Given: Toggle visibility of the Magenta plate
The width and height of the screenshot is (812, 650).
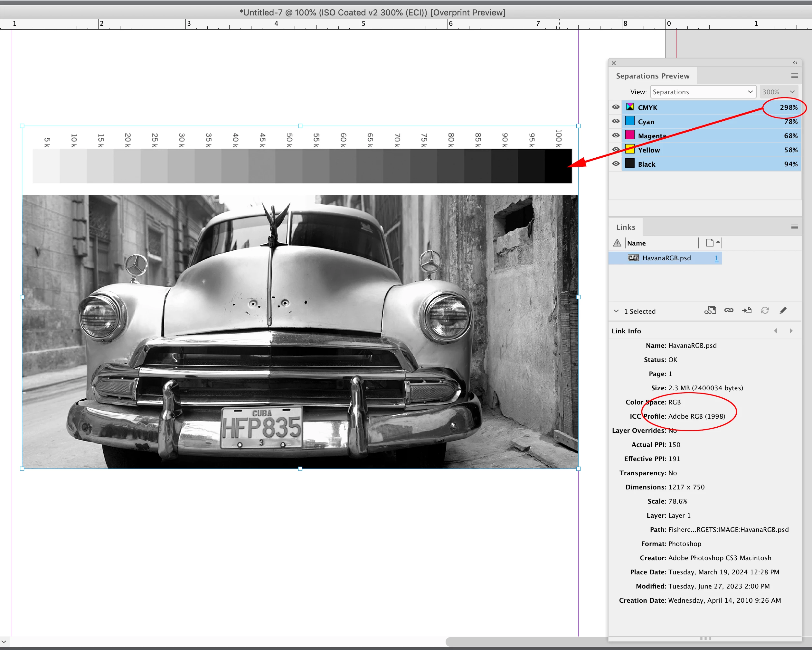Looking at the screenshot, I should (x=616, y=135).
